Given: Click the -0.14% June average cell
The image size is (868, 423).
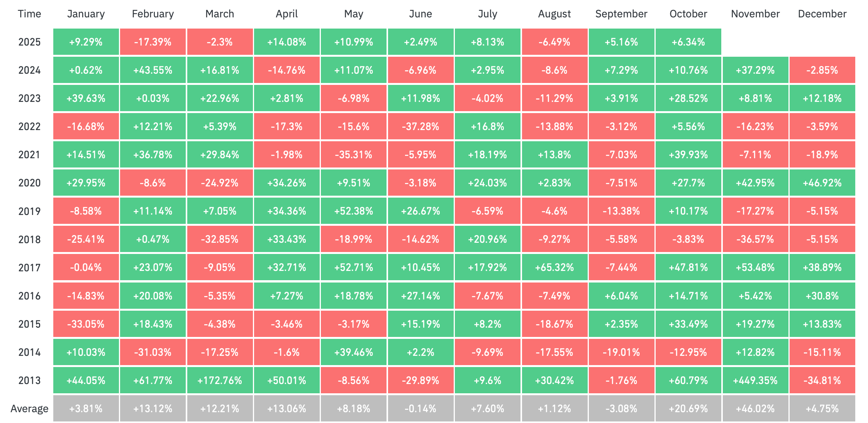Looking at the screenshot, I should tap(420, 409).
